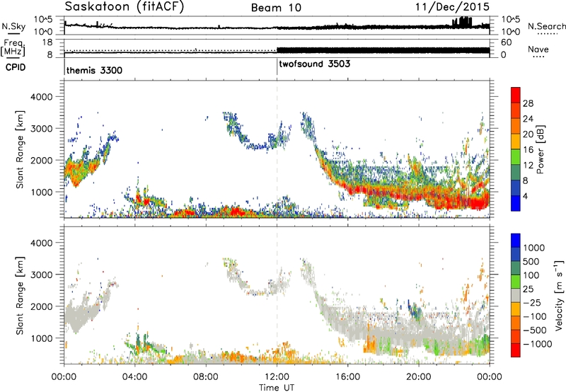The width and height of the screenshot is (566, 392).
Task: Select the vertical CPID marker beside 'themis'
Action: coord(64,67)
